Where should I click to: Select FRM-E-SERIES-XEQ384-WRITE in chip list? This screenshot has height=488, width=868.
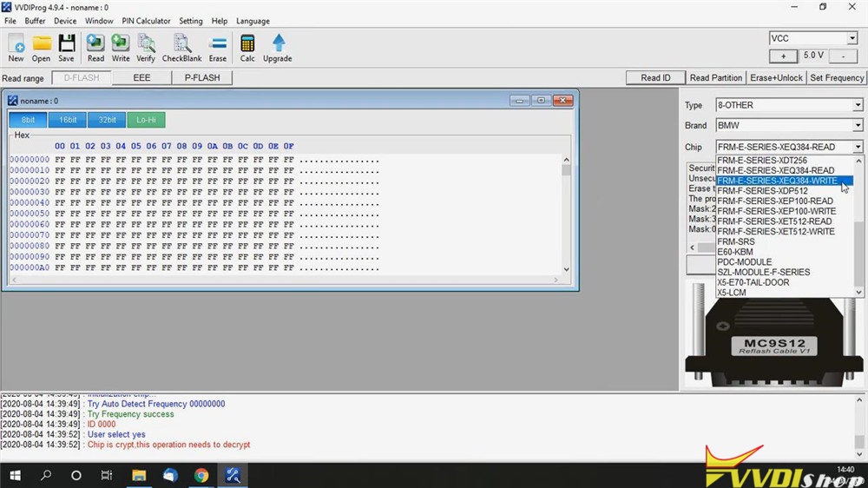point(777,181)
